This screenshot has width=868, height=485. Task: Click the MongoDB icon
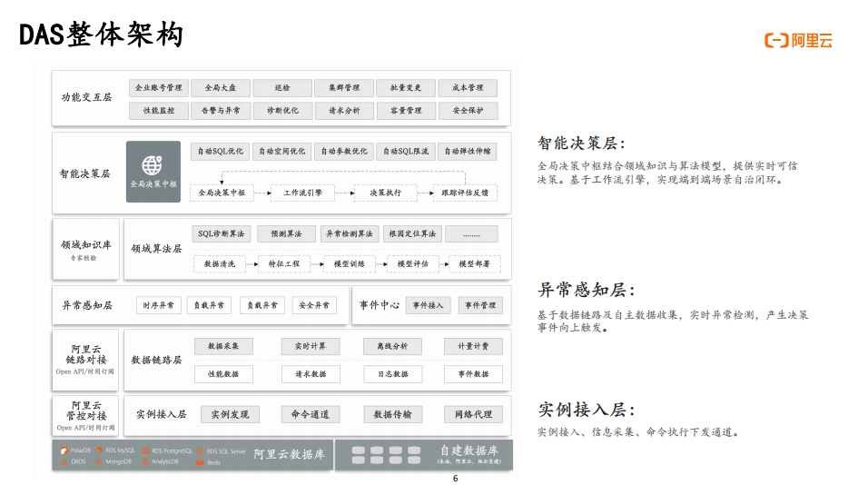99,461
